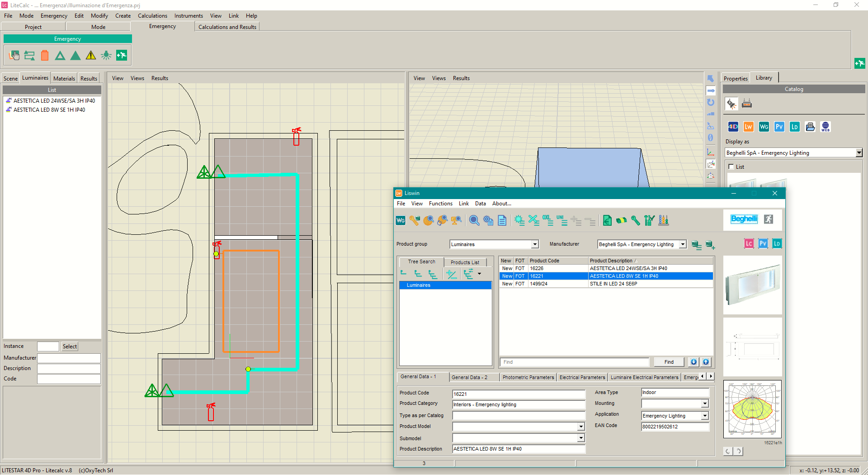Click the OXL list icon in Liswin toolbar
Viewport: 868px width, 475px height.
[x=547, y=220]
